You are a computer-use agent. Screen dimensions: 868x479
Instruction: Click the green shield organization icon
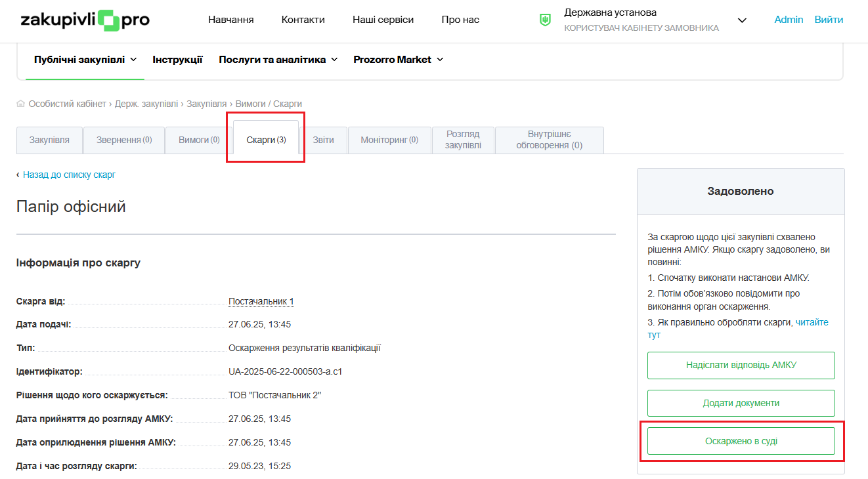pos(545,20)
